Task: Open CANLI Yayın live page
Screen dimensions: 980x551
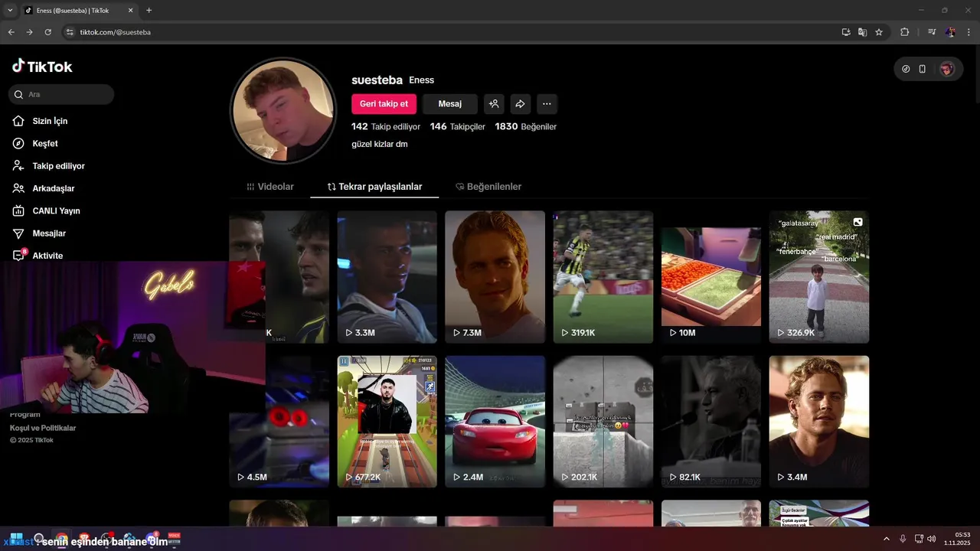Action: click(x=56, y=210)
